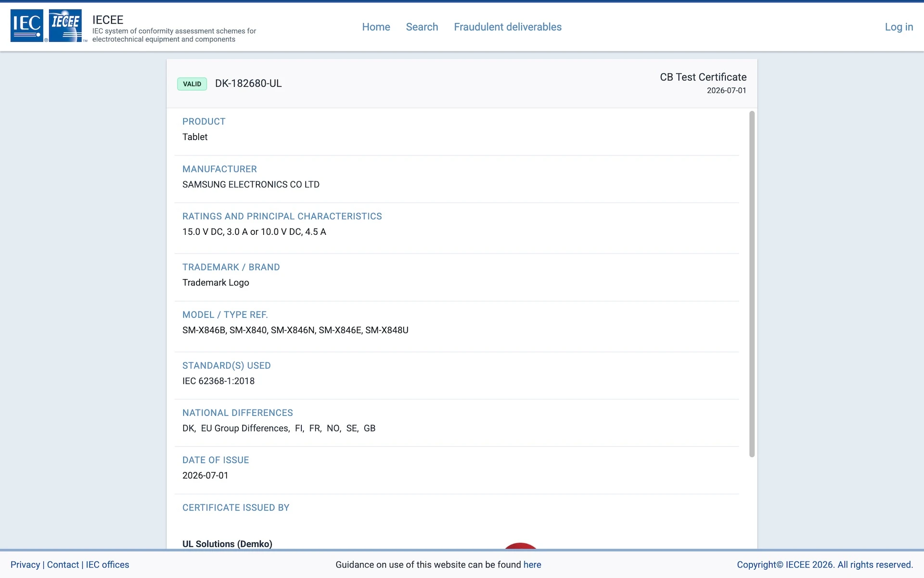
Task: Open the Privacy link in the footer
Action: [25, 565]
